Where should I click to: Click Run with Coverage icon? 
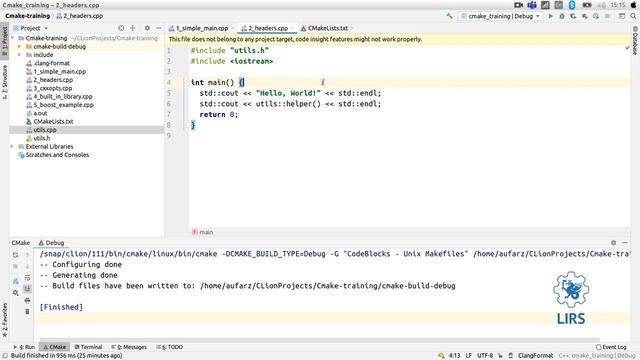tap(573, 16)
